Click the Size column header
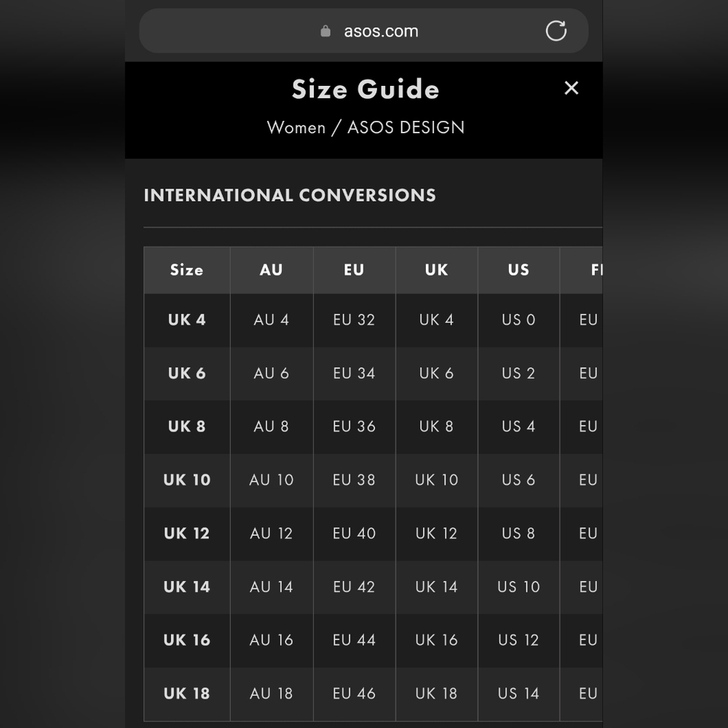The height and width of the screenshot is (728, 728). point(187,270)
